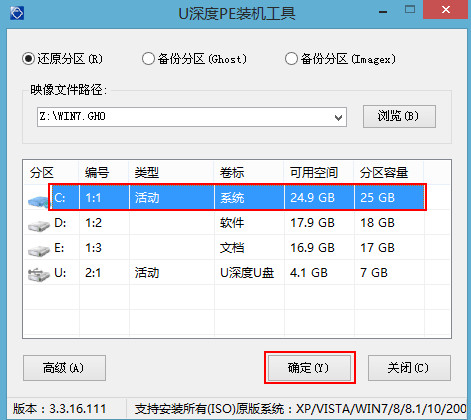This screenshot has height=420, width=471.
Task: Click the Z:\WIN7.GHO path field
Action: pos(192,117)
